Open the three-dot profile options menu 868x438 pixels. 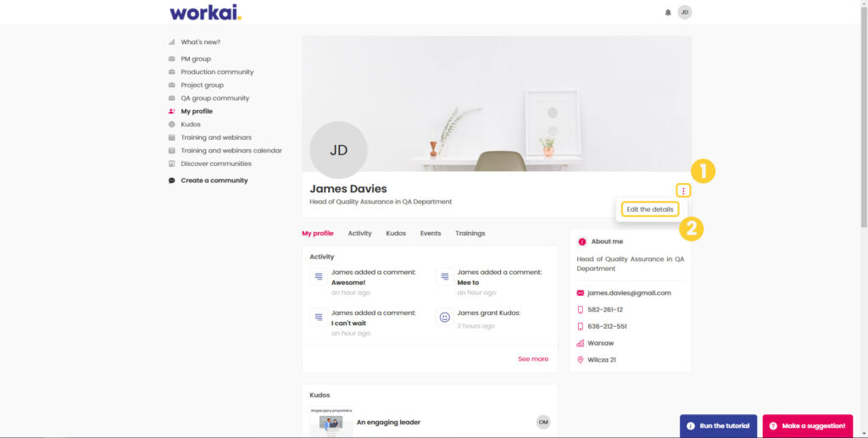click(x=683, y=191)
